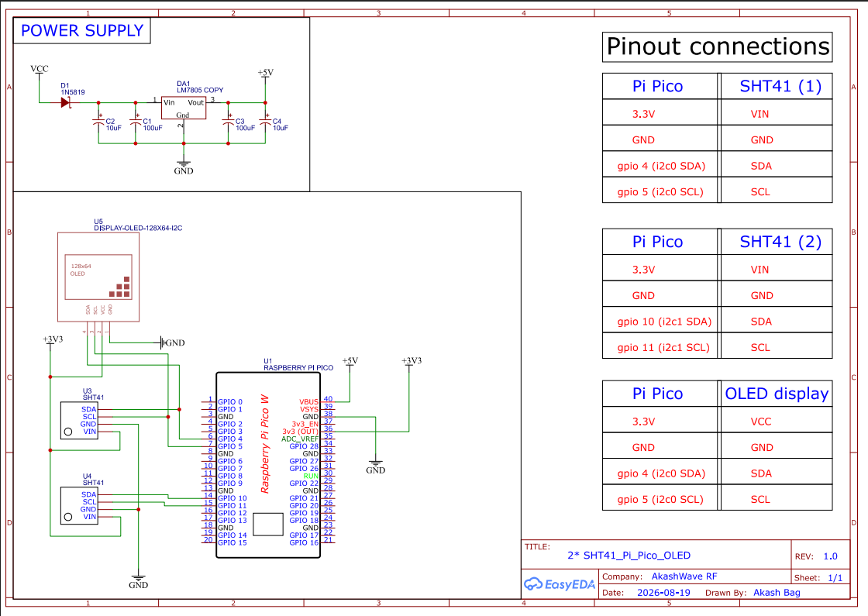This screenshot has width=868, height=616.
Task: Click the red Raspberry Pi Pico W text
Action: pos(264,444)
